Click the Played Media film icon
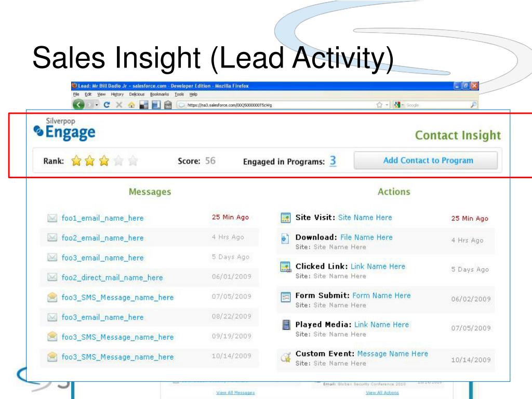Viewport: 532px width, 399px height. click(286, 325)
